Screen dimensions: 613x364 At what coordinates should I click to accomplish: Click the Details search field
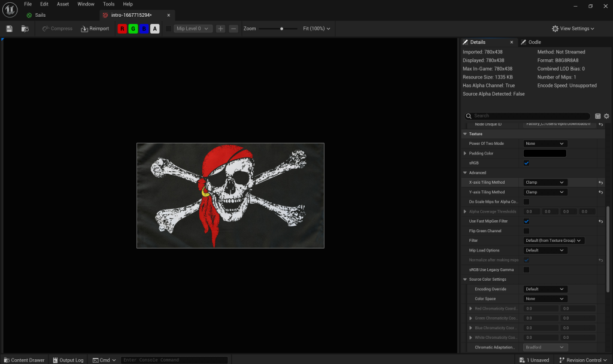(x=527, y=116)
